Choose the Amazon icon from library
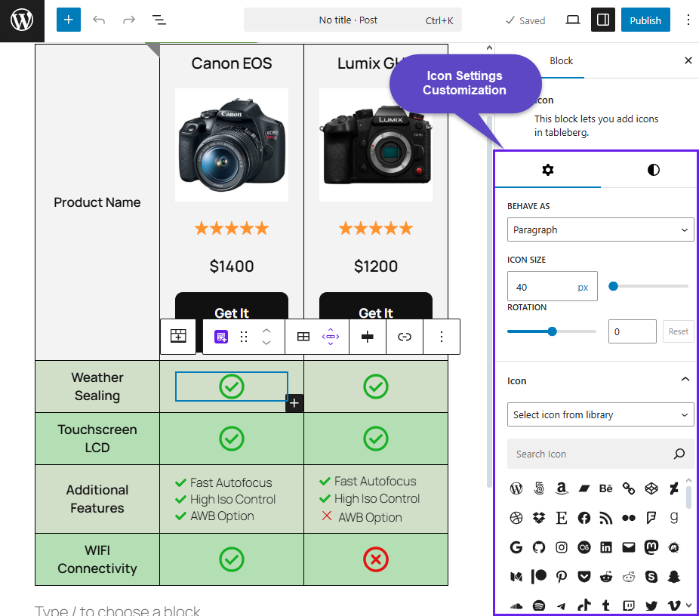Screen dimensions: 699x616 [x=562, y=488]
